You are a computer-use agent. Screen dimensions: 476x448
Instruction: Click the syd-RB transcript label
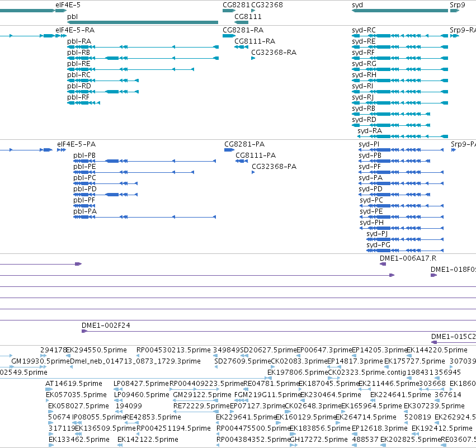tap(364, 109)
